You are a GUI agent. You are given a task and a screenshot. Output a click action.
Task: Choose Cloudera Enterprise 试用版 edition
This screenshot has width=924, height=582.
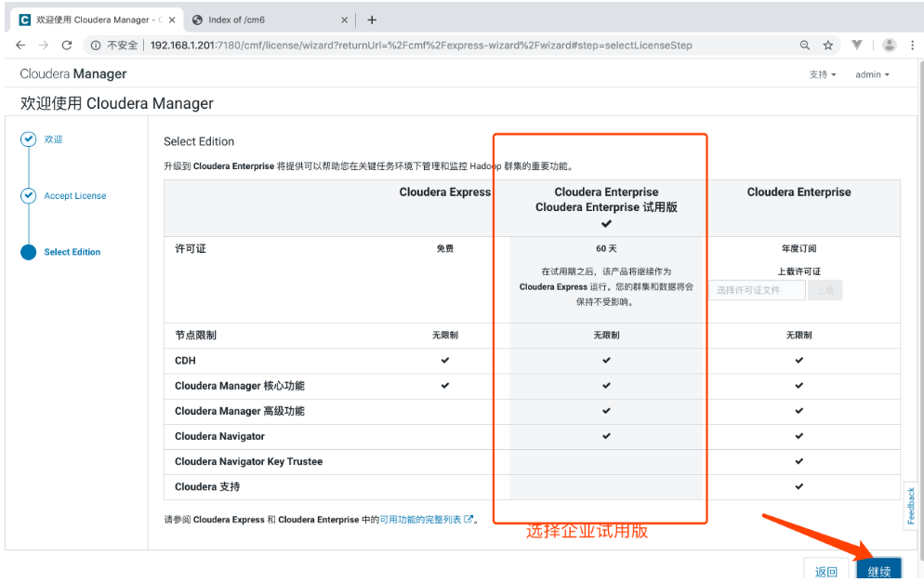click(606, 207)
